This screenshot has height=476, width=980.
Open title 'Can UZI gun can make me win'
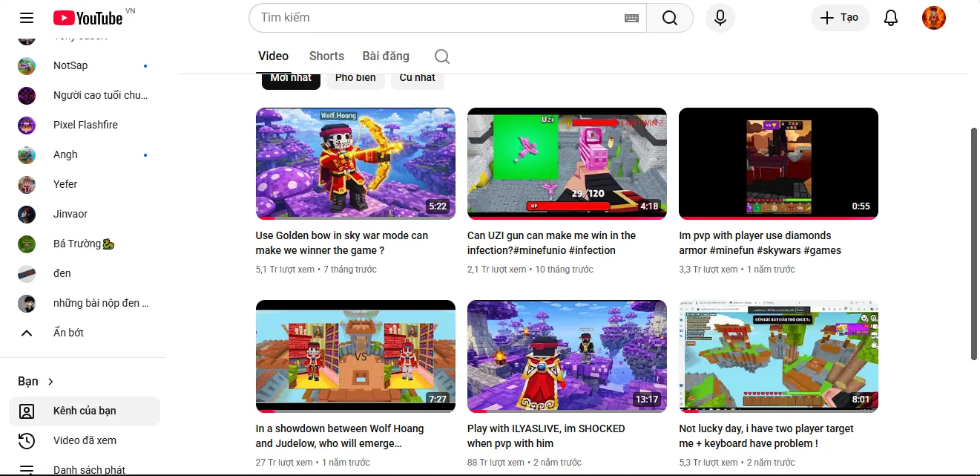click(x=551, y=243)
